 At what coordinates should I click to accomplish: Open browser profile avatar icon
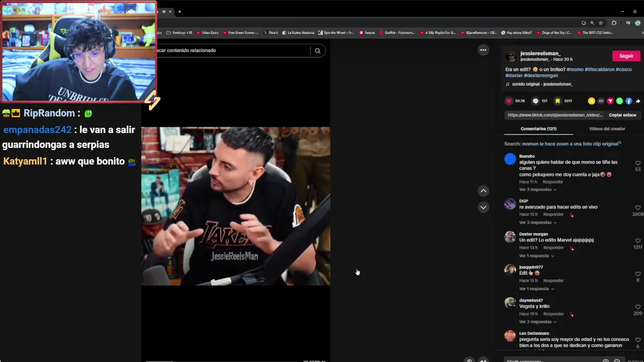click(637, 23)
